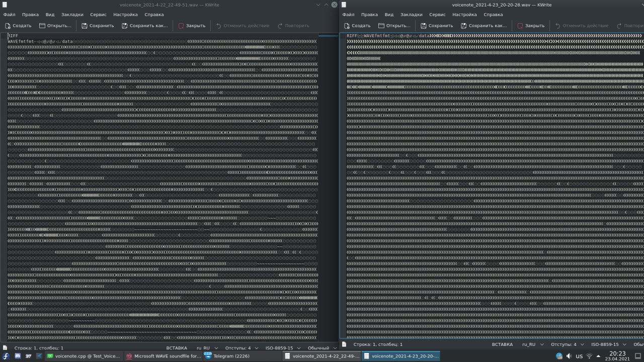Open Файл menu in the left KWrite window
Viewport: 644px width, 362px height.
(x=9, y=15)
